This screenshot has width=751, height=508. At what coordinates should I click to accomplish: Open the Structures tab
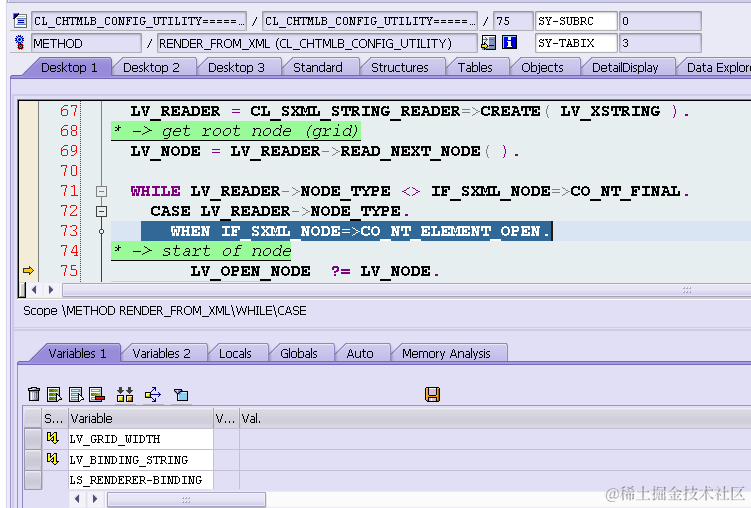[399, 68]
